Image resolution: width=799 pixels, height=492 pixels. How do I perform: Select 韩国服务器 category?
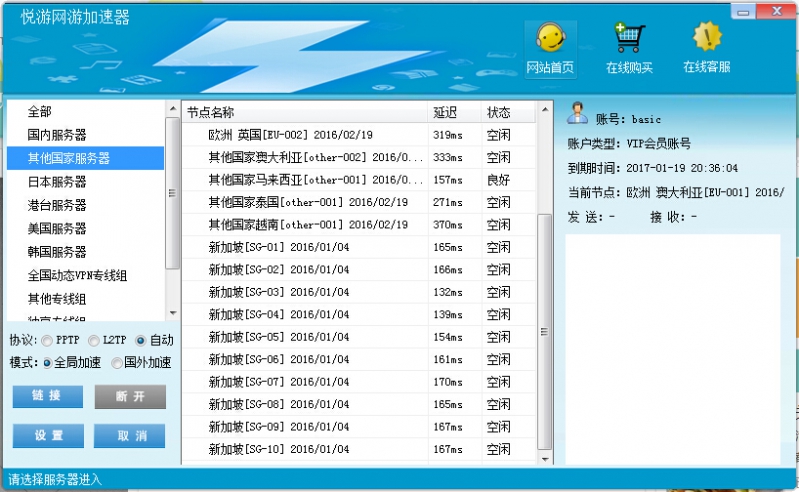click(x=86, y=252)
